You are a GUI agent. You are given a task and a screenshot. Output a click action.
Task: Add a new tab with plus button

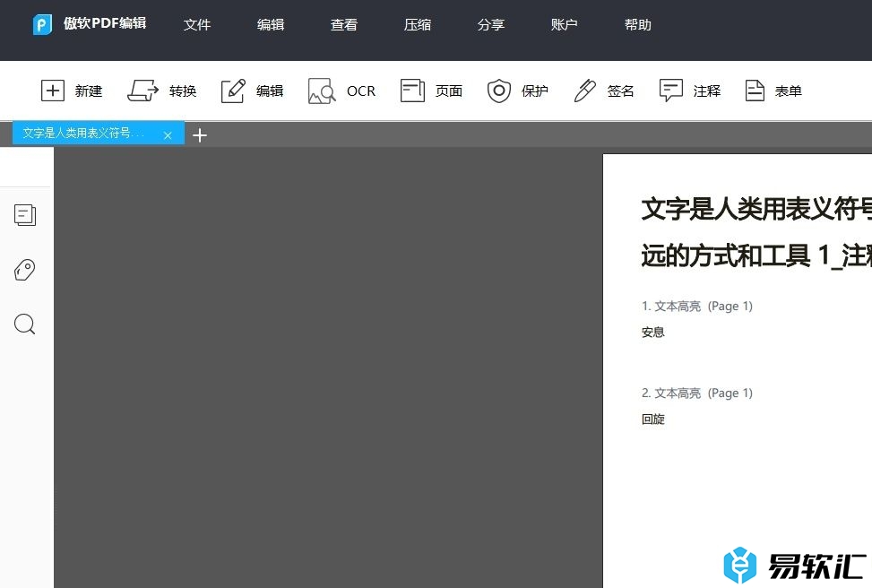click(x=200, y=135)
